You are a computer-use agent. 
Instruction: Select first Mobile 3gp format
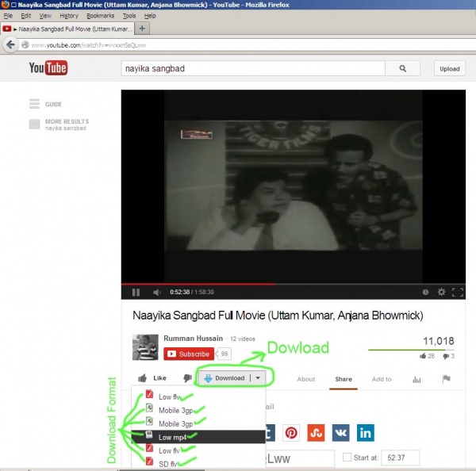click(x=198, y=410)
